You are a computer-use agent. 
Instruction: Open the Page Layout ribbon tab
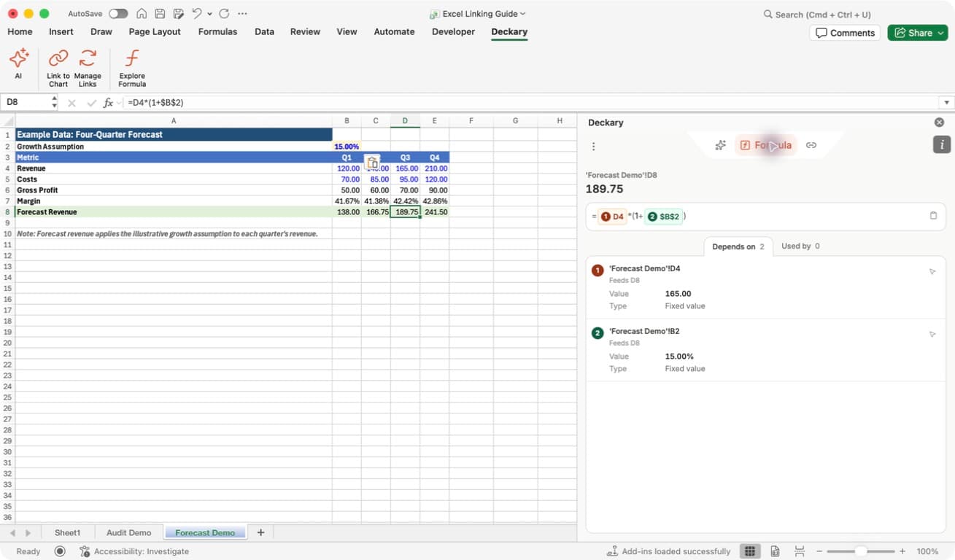pyautogui.click(x=155, y=32)
